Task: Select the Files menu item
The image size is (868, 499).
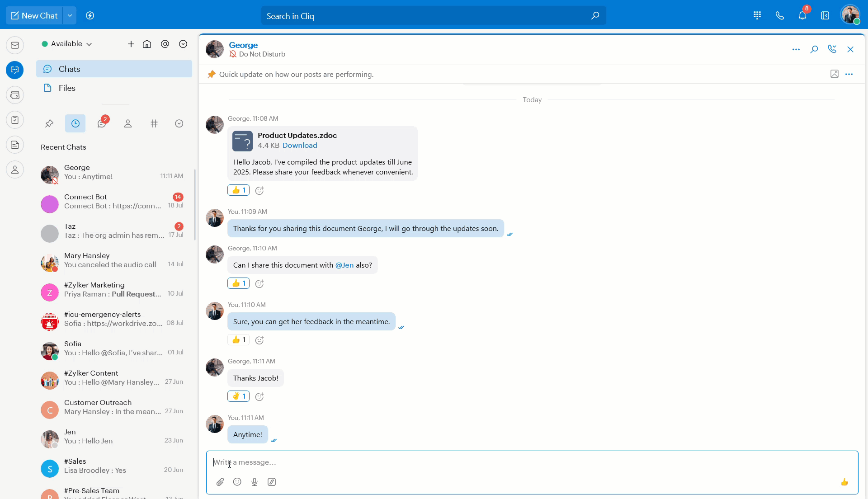Action: click(67, 88)
